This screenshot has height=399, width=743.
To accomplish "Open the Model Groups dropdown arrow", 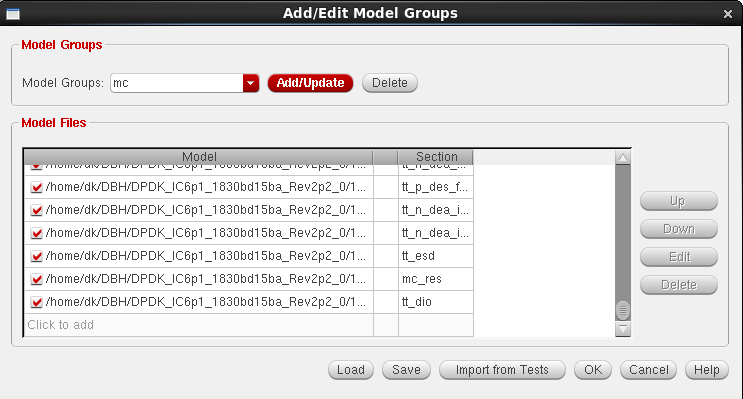I will (x=251, y=83).
